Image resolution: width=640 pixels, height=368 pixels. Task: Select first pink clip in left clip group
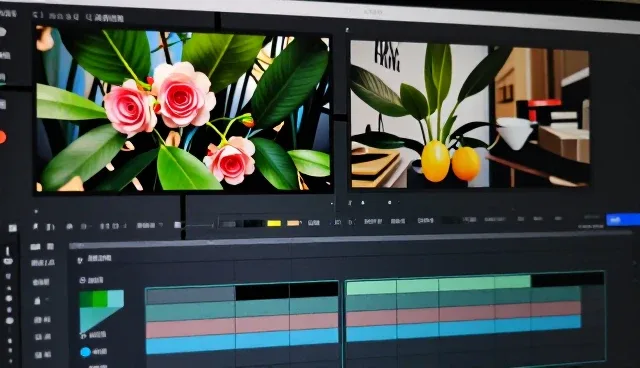pos(191,329)
